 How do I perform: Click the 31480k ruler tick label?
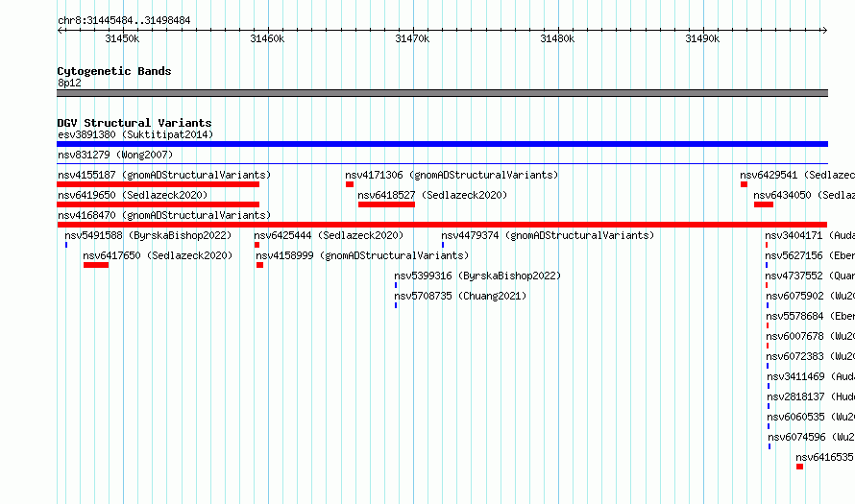coord(557,38)
